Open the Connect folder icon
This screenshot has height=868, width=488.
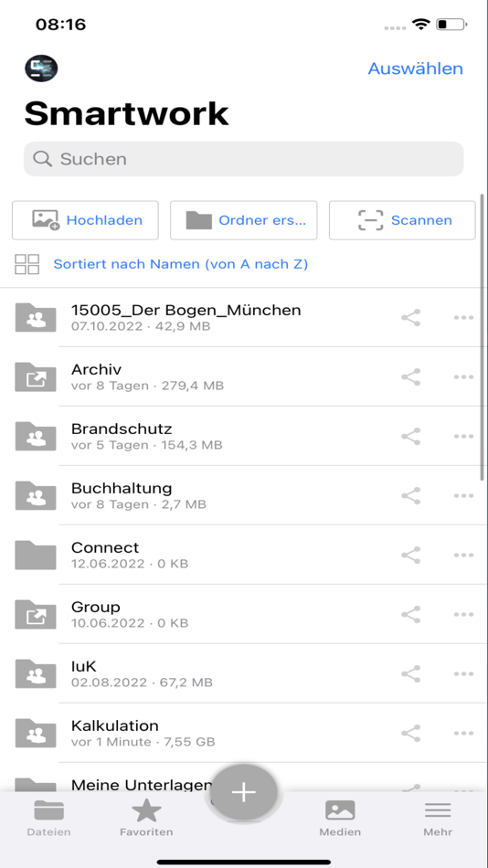click(36, 555)
